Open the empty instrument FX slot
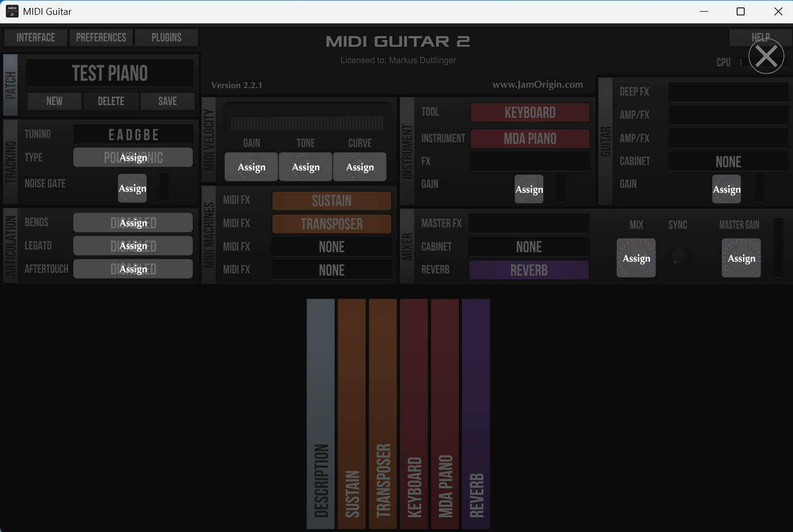This screenshot has width=793, height=532. click(530, 161)
